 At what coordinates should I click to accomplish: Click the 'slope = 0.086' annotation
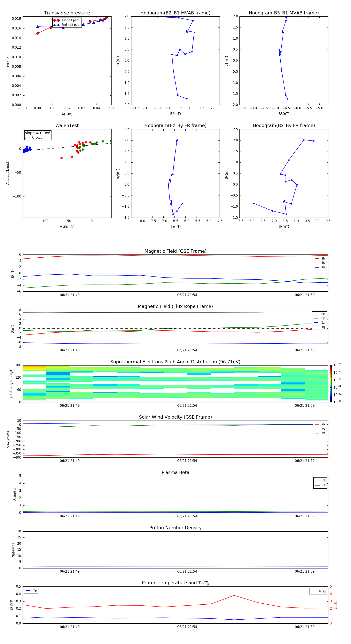click(x=38, y=133)
